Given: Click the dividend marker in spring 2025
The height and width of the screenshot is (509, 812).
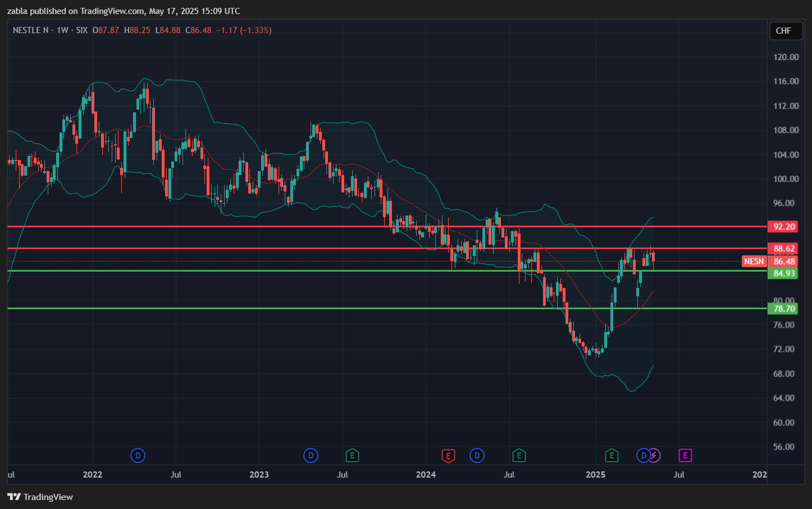Looking at the screenshot, I should click(x=643, y=456).
